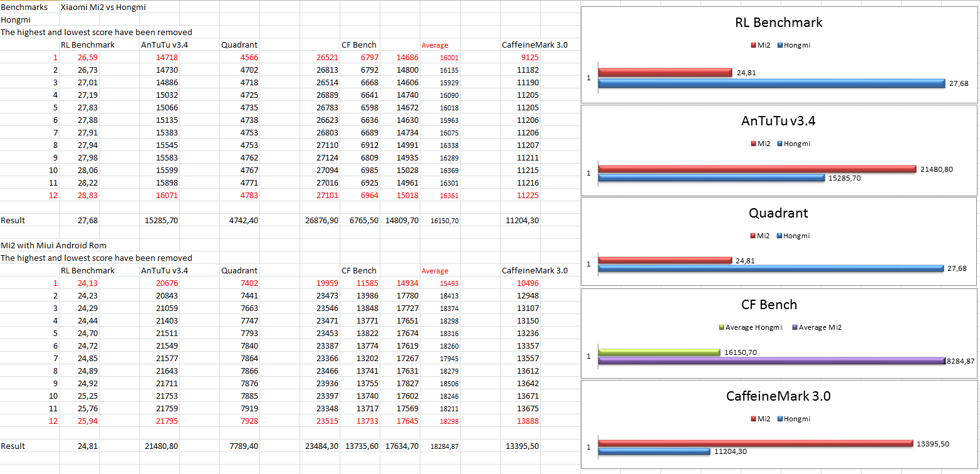
Task: Select the CaffeineMark 3.0 chart title
Action: (778, 396)
